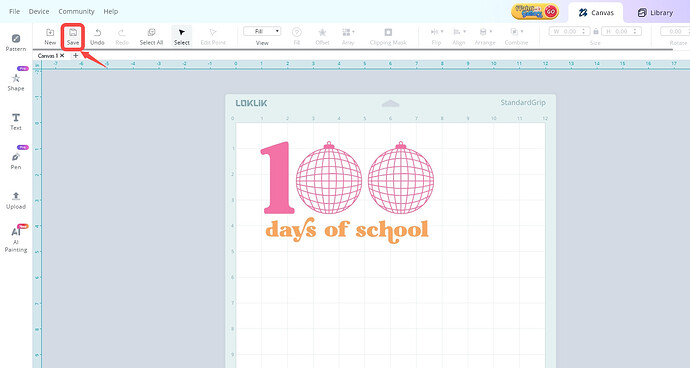The image size is (690, 368).
Task: Click the Save icon in toolbar
Action: [73, 37]
